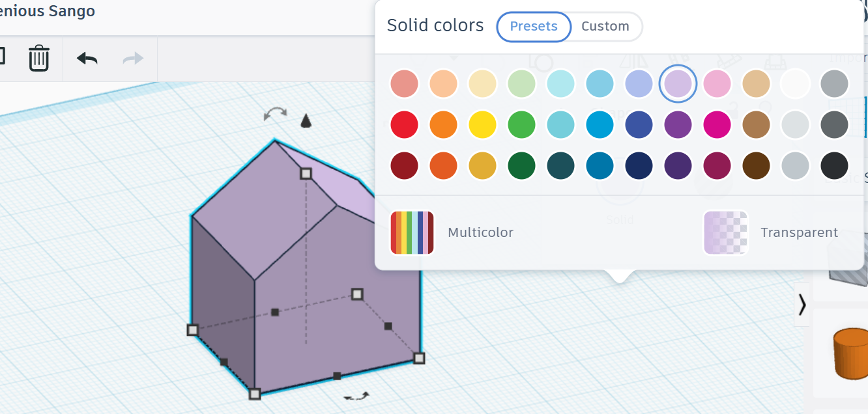Select the orange cylinder shape in the panel
The height and width of the screenshot is (414, 868).
coord(850,353)
